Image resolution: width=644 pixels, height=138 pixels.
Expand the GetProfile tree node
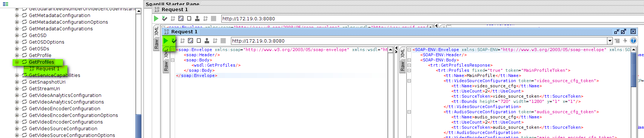(17, 55)
